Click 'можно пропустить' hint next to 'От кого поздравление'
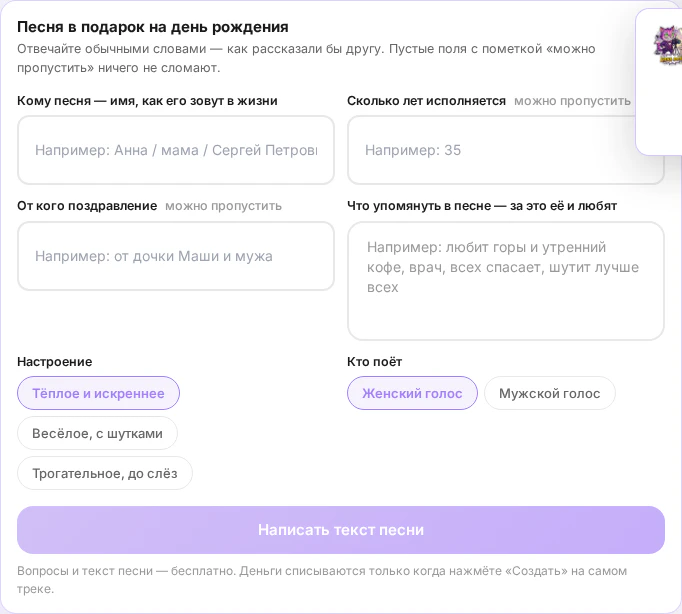This screenshot has width=682, height=614. [x=224, y=206]
